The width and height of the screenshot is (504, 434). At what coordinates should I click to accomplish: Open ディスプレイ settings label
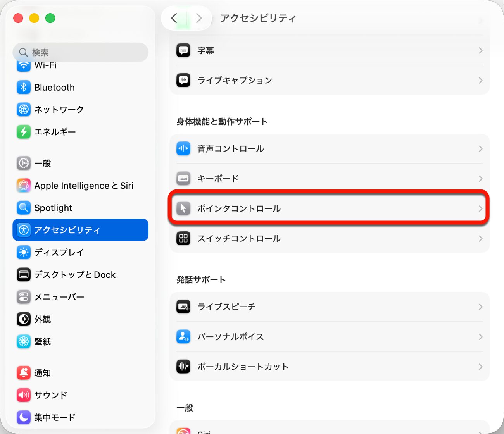tap(59, 252)
